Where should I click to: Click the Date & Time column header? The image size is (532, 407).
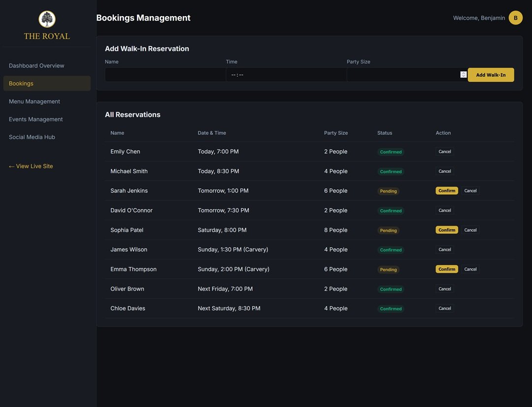[x=212, y=133]
